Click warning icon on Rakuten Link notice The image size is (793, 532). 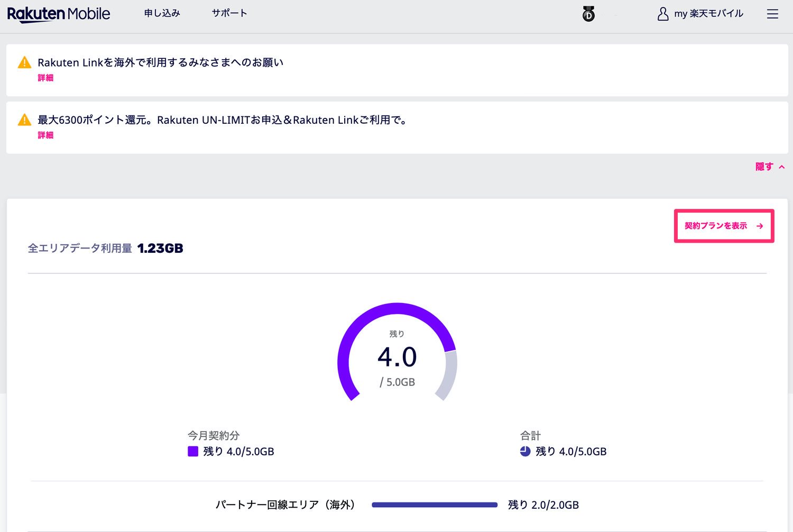pos(24,62)
